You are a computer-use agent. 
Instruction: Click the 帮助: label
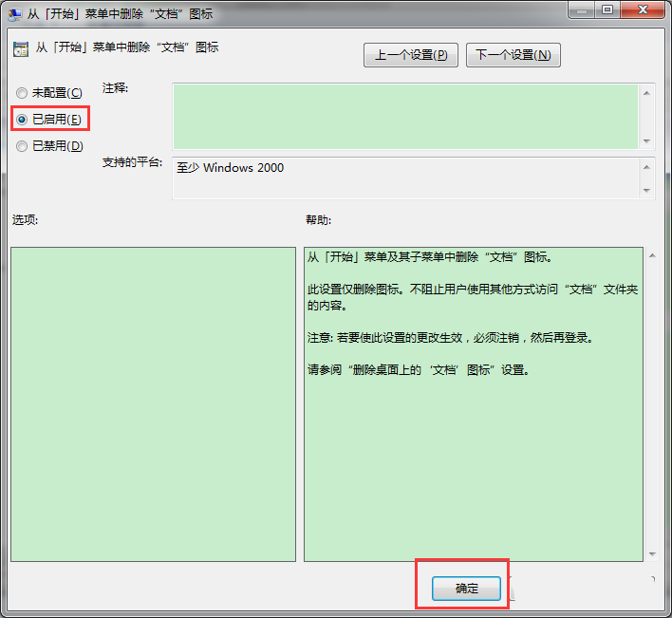pos(318,220)
